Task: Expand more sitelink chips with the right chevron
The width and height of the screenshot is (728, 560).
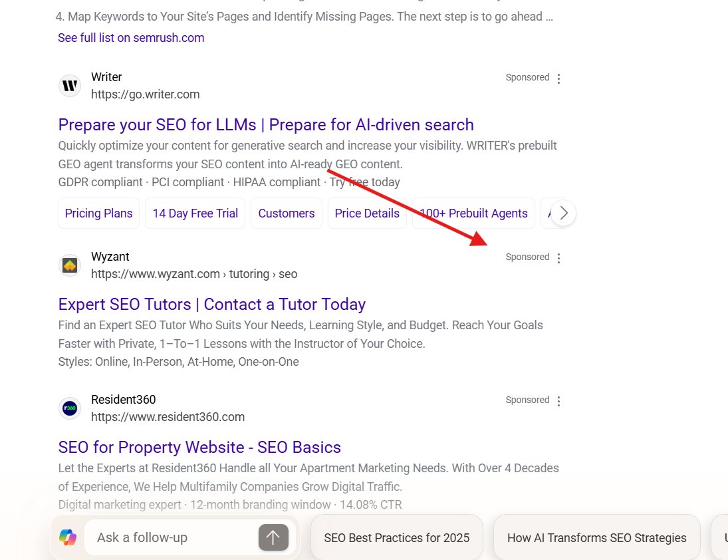Action: pos(563,213)
